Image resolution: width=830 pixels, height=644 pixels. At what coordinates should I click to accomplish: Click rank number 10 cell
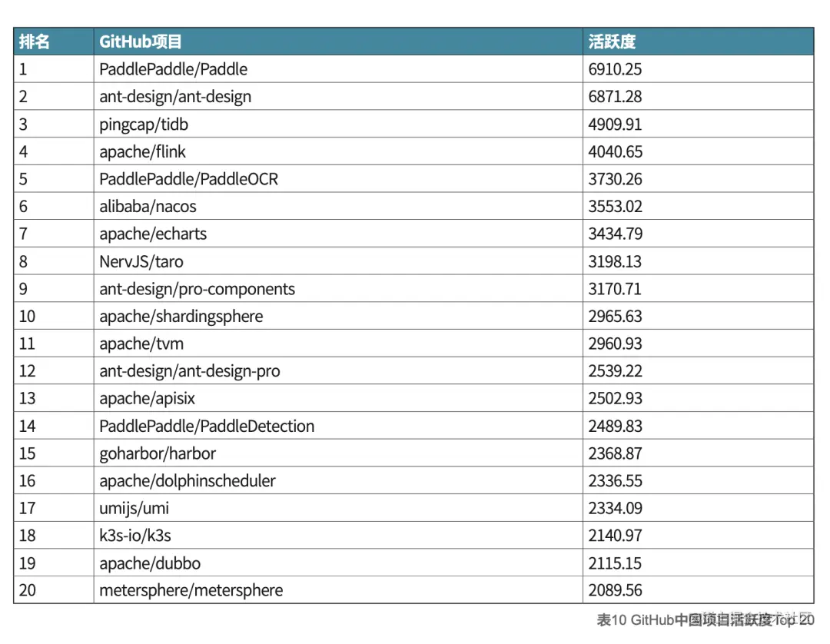pyautogui.click(x=54, y=316)
